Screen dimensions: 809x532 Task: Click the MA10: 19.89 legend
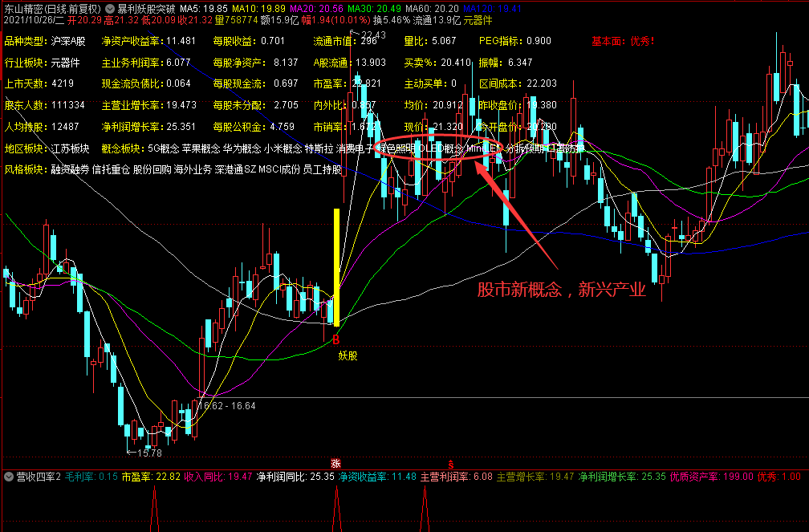tap(258, 9)
